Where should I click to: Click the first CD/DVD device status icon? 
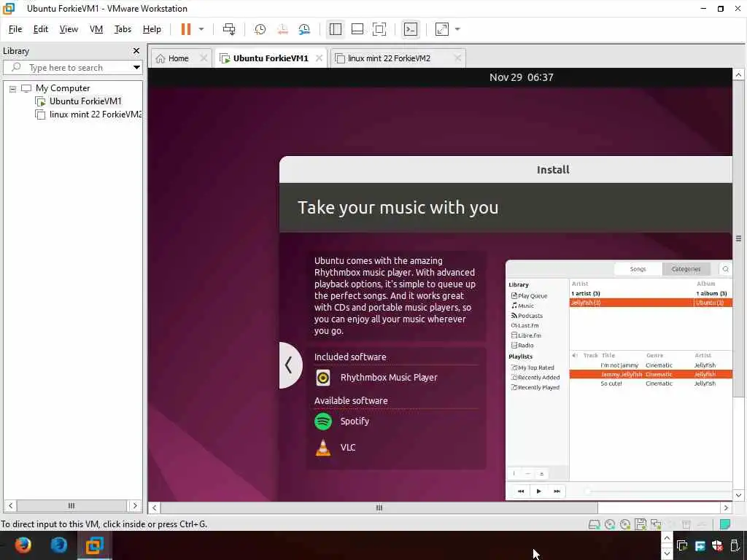(x=610, y=524)
